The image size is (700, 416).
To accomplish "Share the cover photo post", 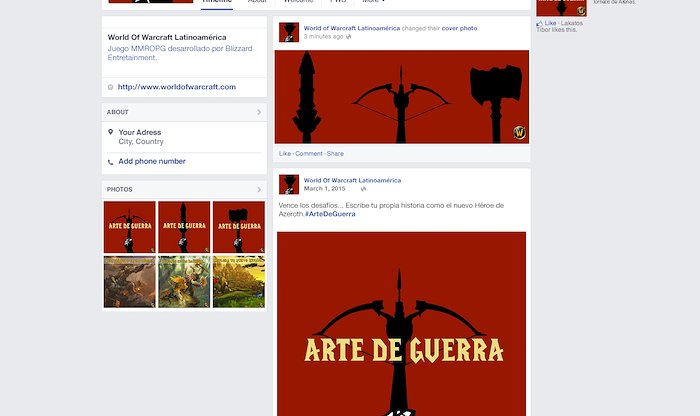I will pyautogui.click(x=335, y=154).
